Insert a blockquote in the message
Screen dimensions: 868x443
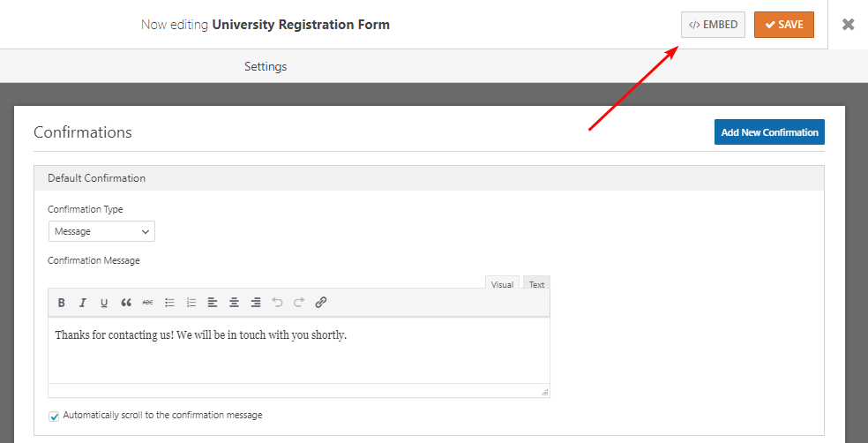coord(126,303)
